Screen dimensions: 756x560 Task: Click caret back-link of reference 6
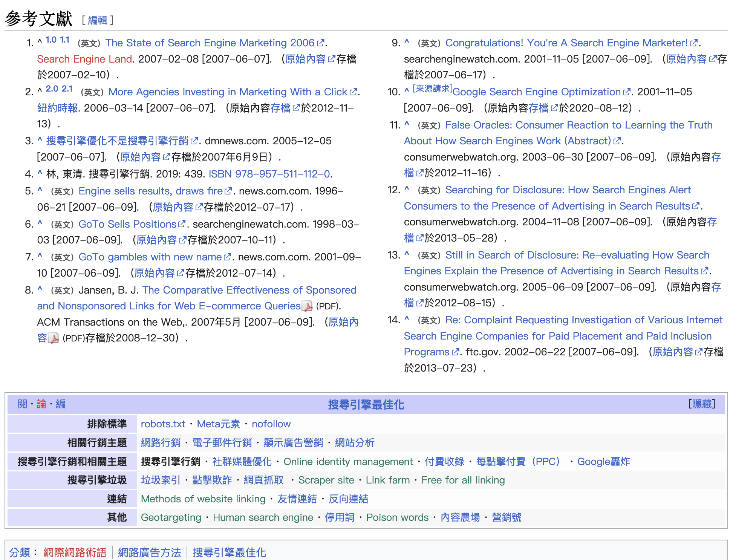pos(40,223)
